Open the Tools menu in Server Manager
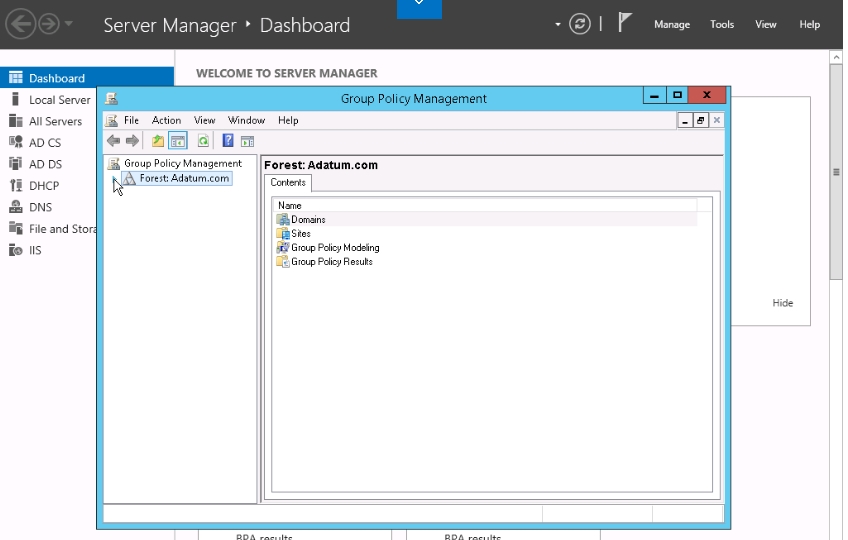Screen dimensions: 848x540 (x=722, y=24)
